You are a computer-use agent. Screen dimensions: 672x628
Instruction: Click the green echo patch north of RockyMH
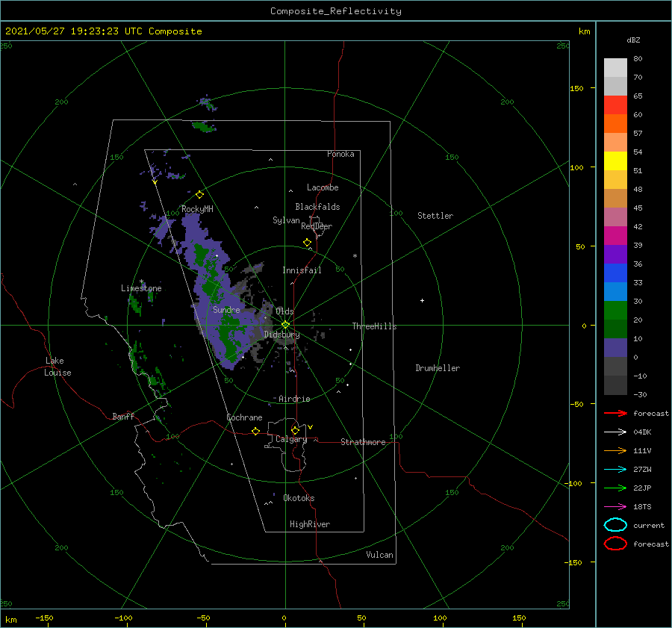[x=203, y=126]
